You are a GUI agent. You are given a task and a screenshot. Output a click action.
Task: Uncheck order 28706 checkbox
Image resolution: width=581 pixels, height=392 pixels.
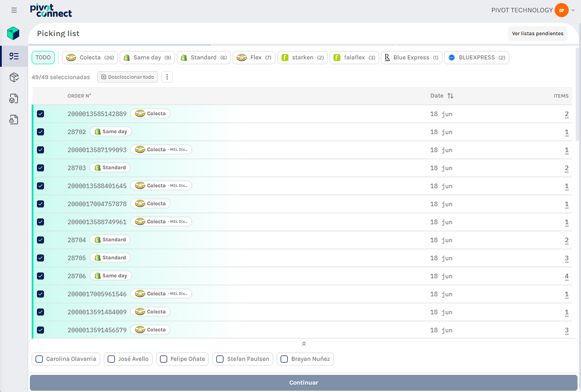pos(40,276)
